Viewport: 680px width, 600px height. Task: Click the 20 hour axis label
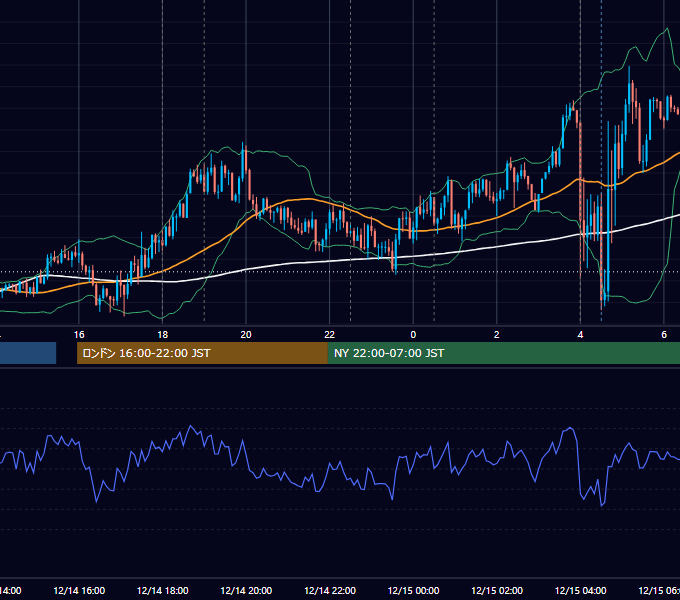[x=246, y=334]
